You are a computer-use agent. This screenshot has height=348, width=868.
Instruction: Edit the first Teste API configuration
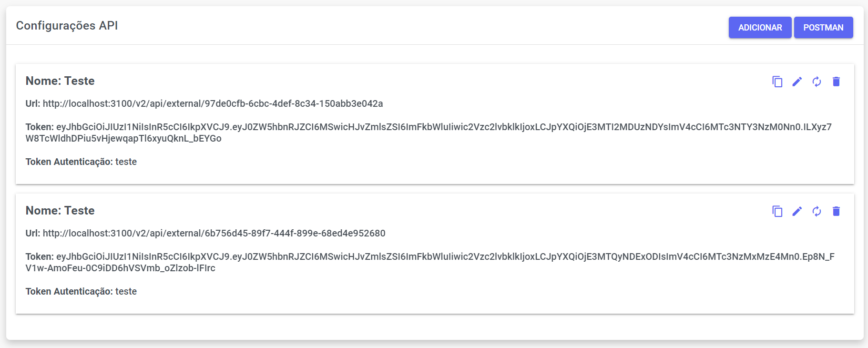click(797, 82)
